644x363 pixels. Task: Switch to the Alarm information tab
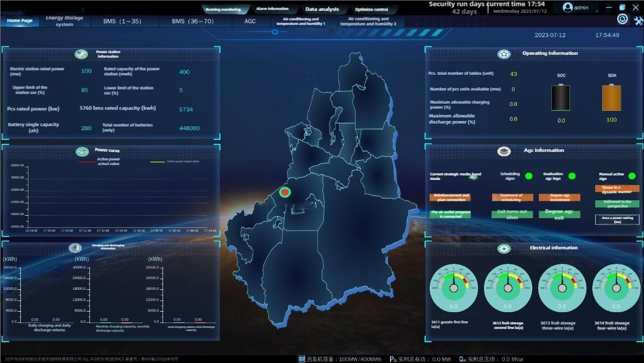pos(272,9)
